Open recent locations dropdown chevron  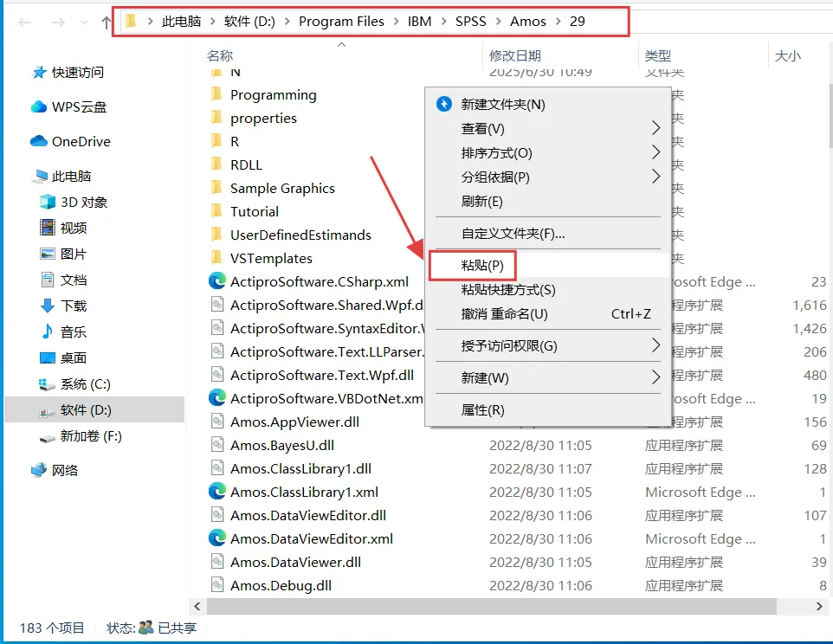(84, 23)
